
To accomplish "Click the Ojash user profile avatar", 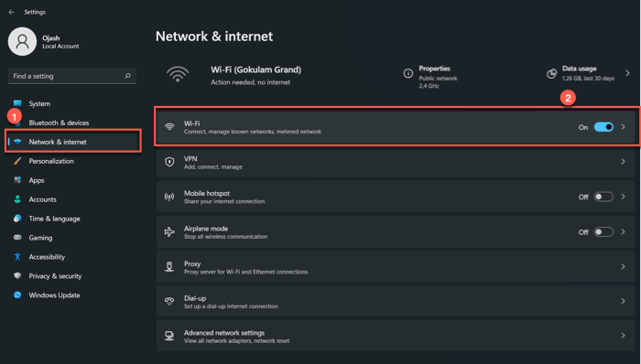I will pos(22,42).
